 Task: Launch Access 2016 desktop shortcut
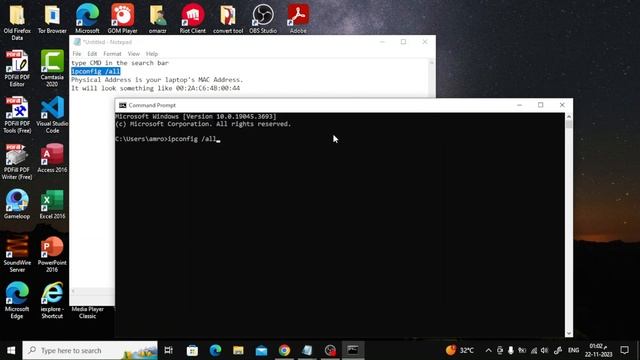click(x=52, y=158)
